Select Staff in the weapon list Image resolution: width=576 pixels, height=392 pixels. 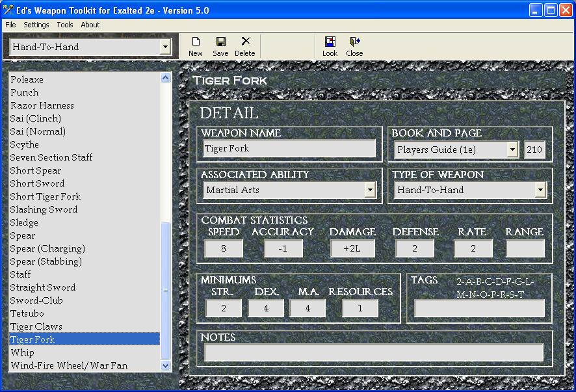[x=85, y=274]
